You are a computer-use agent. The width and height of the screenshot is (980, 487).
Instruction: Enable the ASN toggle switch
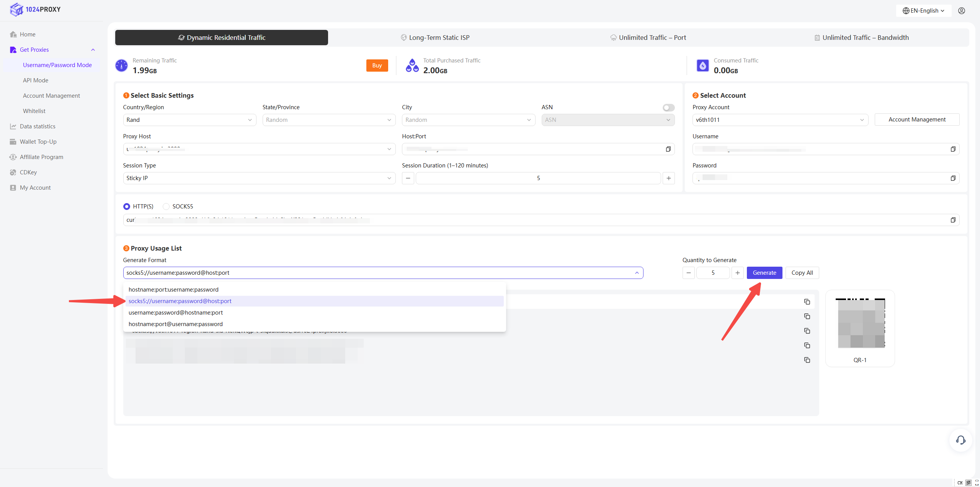pyautogui.click(x=668, y=108)
